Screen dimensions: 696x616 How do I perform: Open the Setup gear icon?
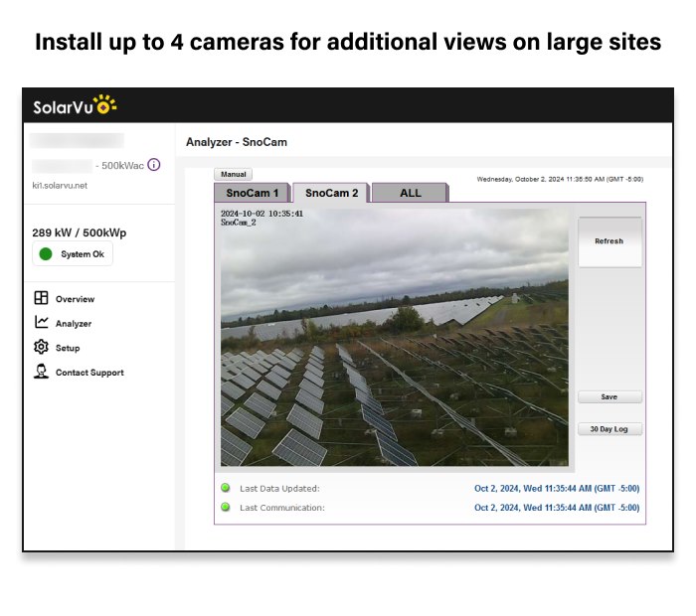tap(41, 348)
